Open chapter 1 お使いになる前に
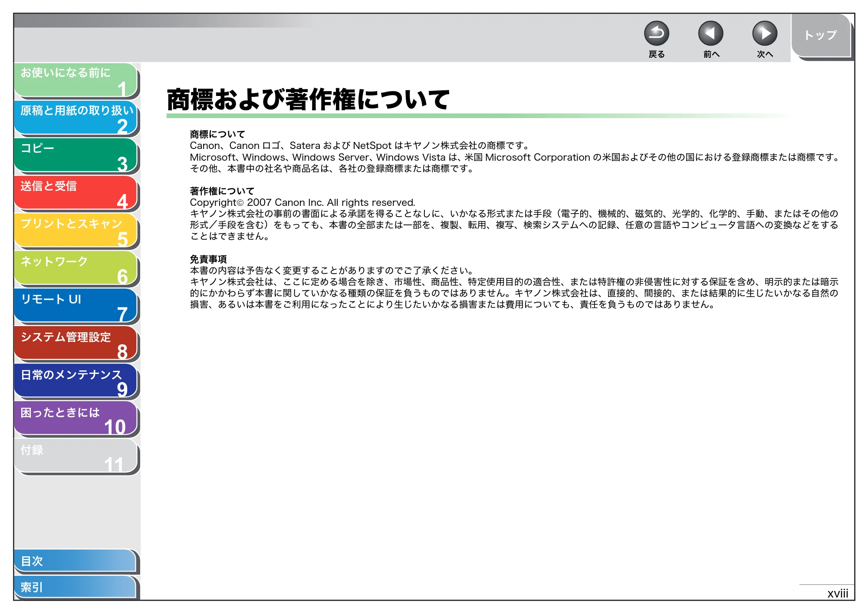Image resolution: width=868 pixels, height=614 pixels. (76, 80)
